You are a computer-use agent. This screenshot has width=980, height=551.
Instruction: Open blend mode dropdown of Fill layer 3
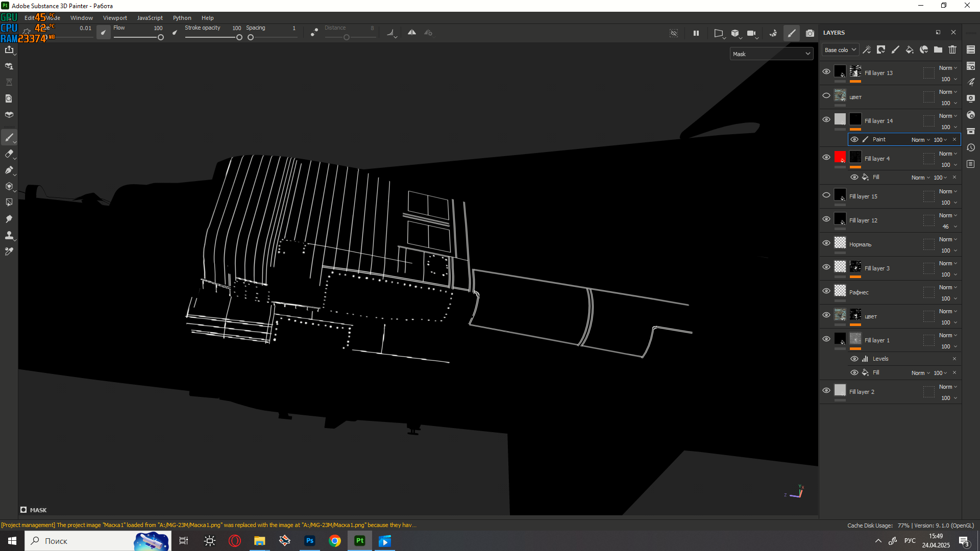click(x=948, y=263)
